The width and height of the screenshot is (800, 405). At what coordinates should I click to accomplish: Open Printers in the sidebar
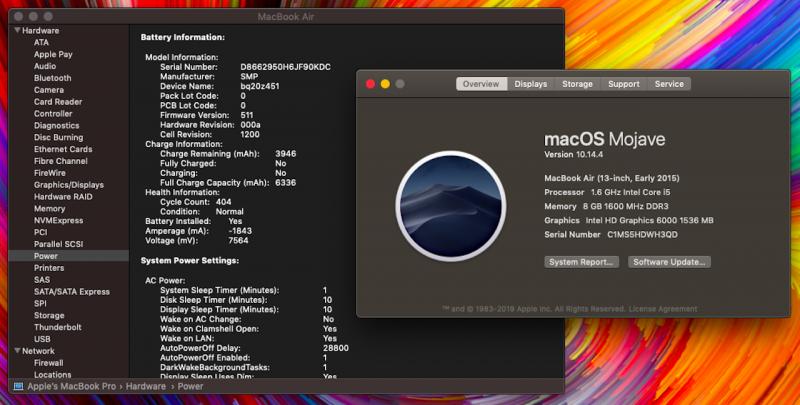[x=49, y=268]
